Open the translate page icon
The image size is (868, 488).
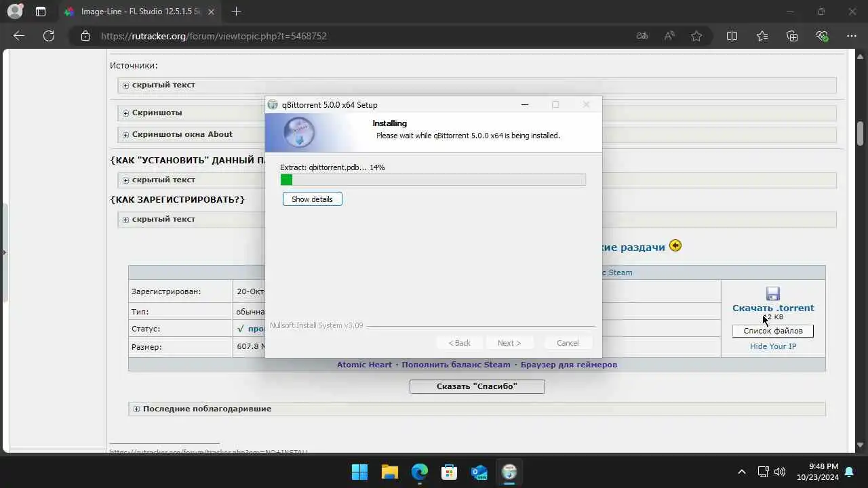coord(642,36)
